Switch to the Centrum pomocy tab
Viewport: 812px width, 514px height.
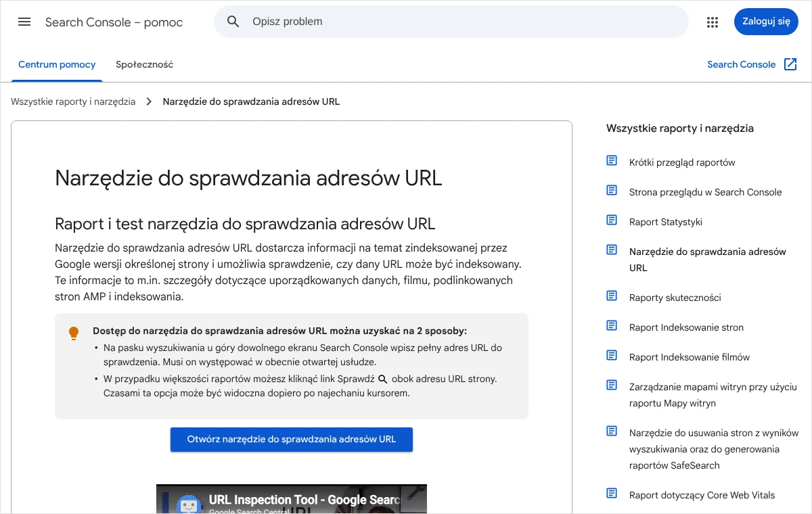pos(57,65)
